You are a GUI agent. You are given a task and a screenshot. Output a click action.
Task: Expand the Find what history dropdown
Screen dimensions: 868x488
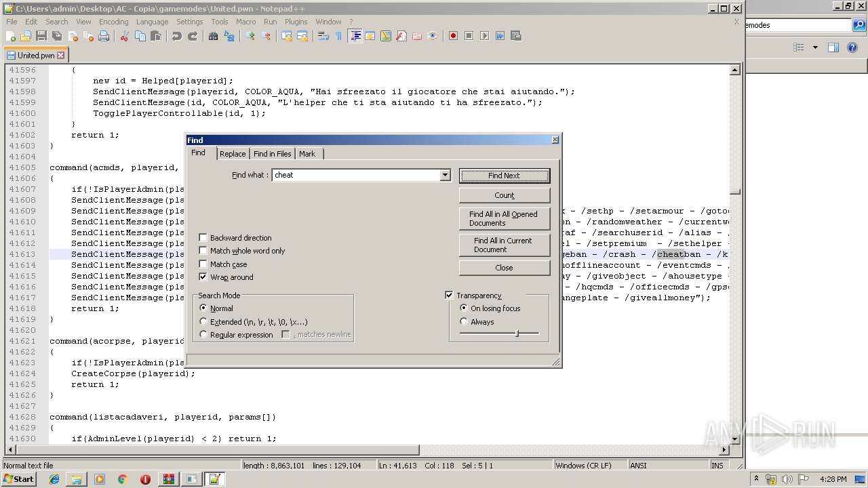pyautogui.click(x=445, y=175)
